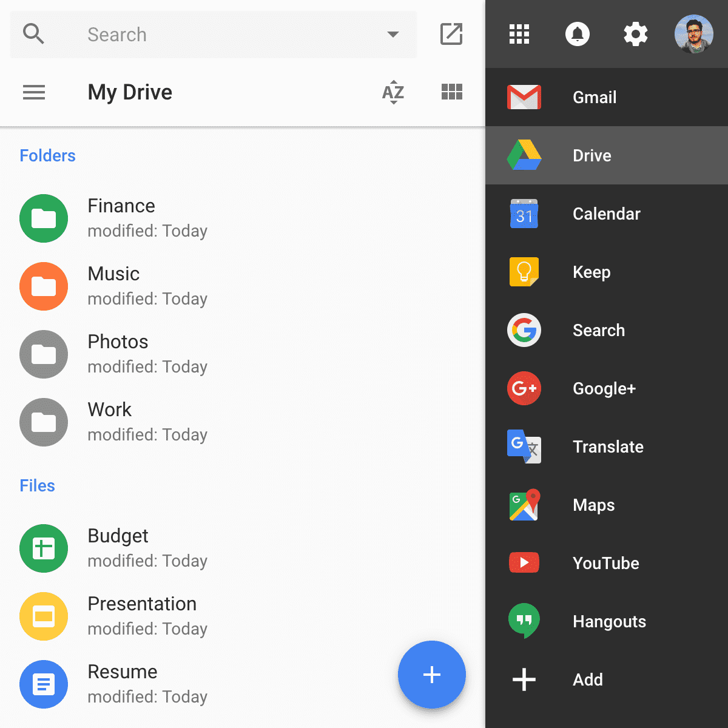Open the settings gear
The height and width of the screenshot is (728, 728).
(635, 34)
